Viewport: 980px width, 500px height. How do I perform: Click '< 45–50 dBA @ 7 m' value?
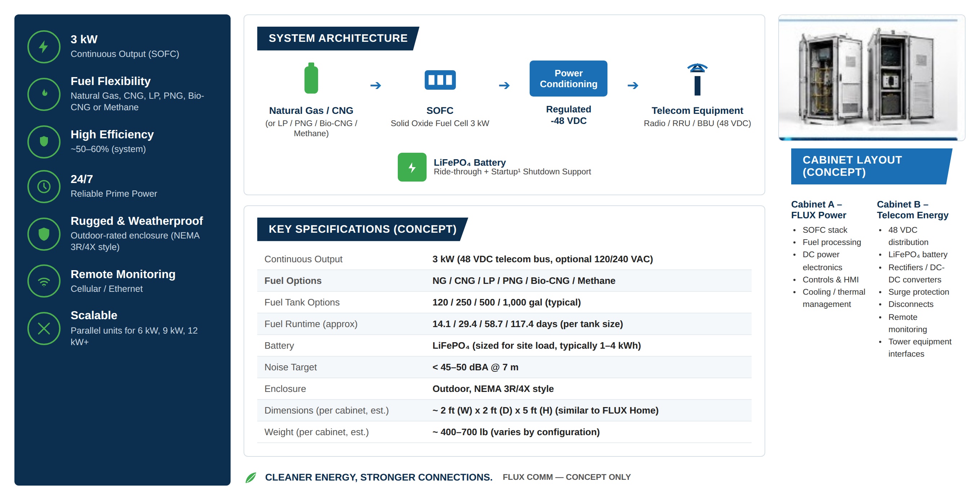point(475,367)
